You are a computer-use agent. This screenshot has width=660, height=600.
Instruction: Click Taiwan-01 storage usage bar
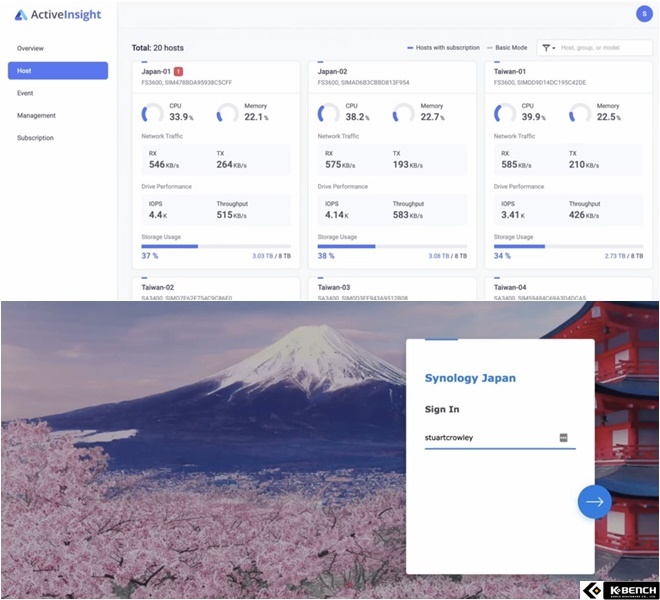(x=568, y=246)
